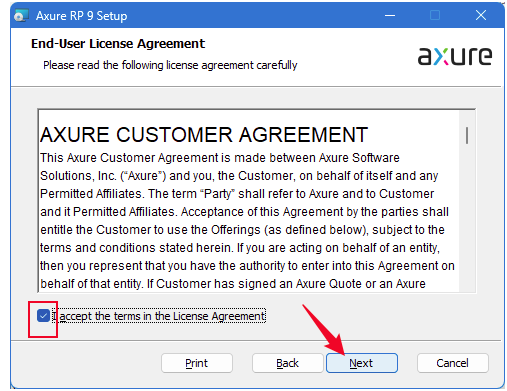507x391 pixels.
Task: Go back with the Back button
Action: coord(287,363)
